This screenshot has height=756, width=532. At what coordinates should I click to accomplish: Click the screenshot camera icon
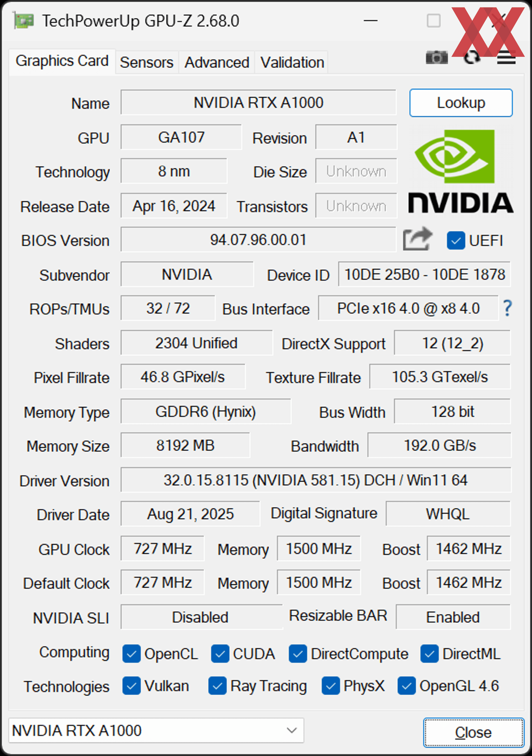(436, 58)
